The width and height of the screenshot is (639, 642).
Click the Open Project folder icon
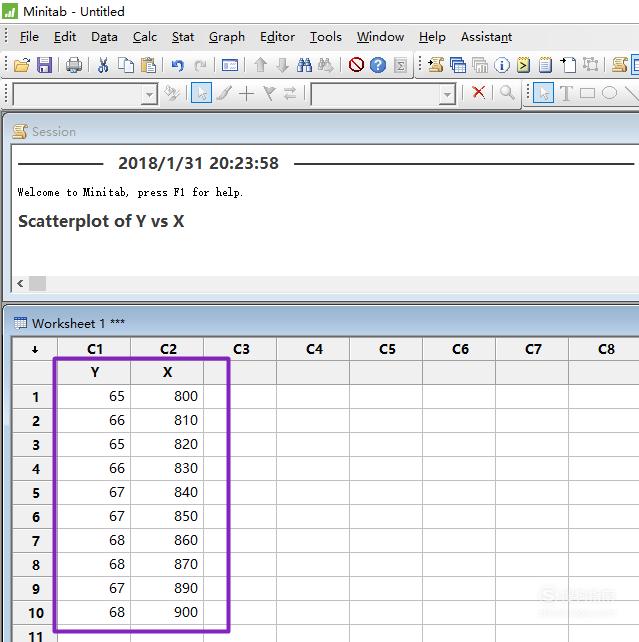pos(22,65)
